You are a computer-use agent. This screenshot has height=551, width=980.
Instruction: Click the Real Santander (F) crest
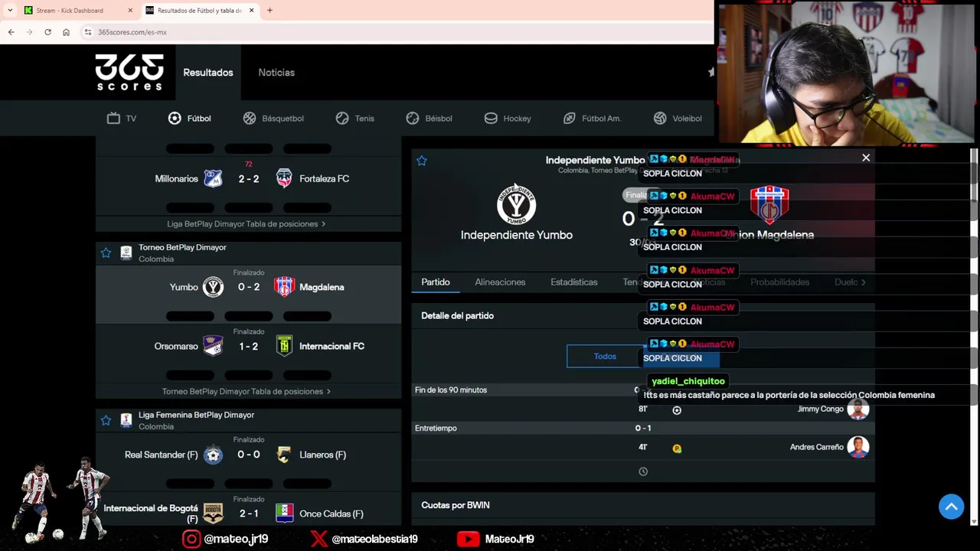(213, 455)
